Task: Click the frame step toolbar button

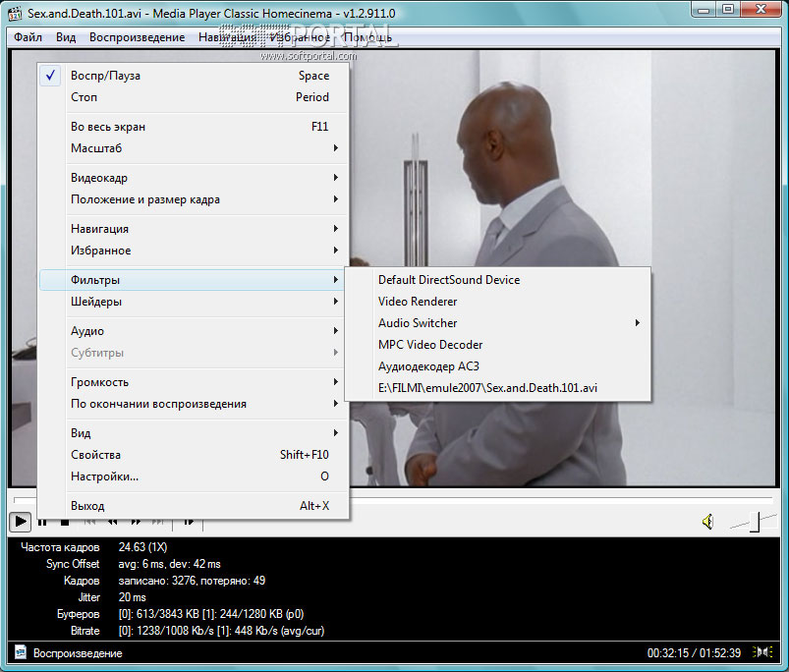Action: click(x=189, y=522)
